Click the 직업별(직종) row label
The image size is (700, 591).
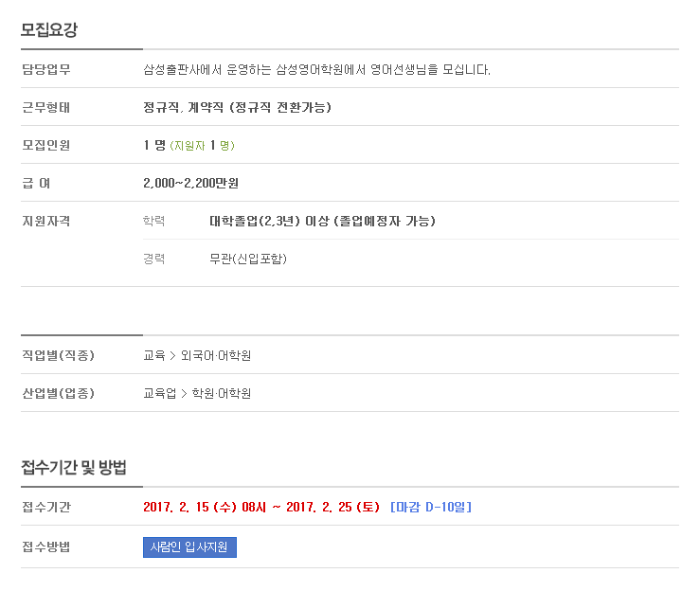tap(59, 355)
